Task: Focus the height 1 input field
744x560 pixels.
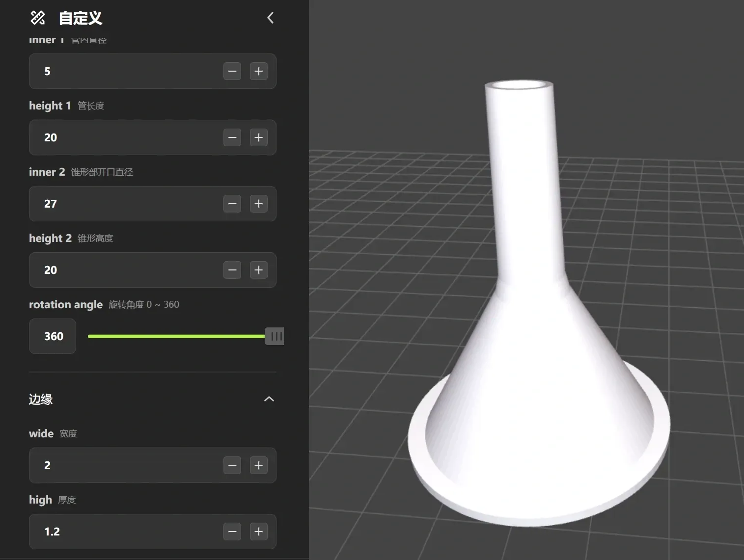Action: pyautogui.click(x=153, y=137)
